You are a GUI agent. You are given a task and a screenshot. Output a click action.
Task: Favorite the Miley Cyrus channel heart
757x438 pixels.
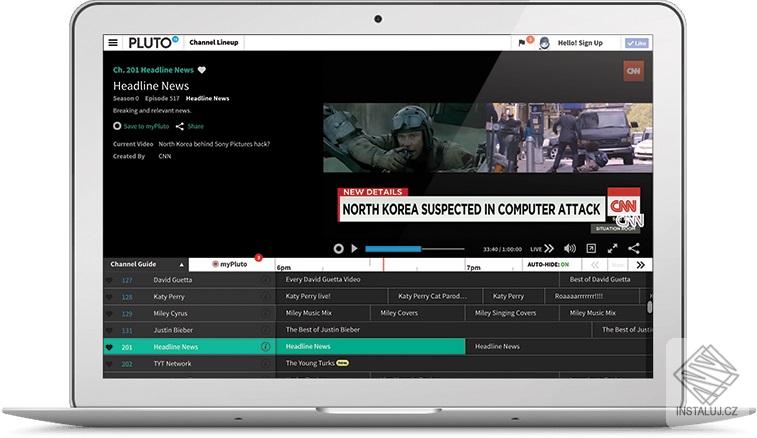click(109, 314)
